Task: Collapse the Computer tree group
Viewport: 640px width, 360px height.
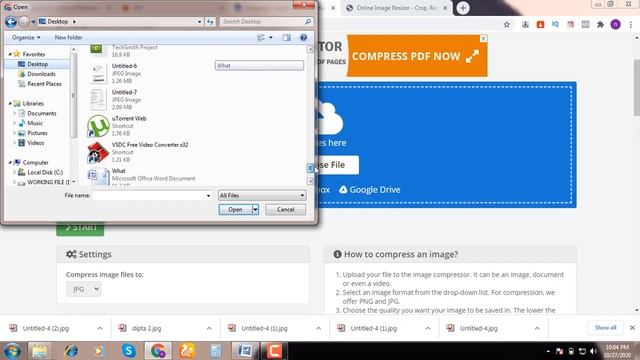Action: point(10,162)
